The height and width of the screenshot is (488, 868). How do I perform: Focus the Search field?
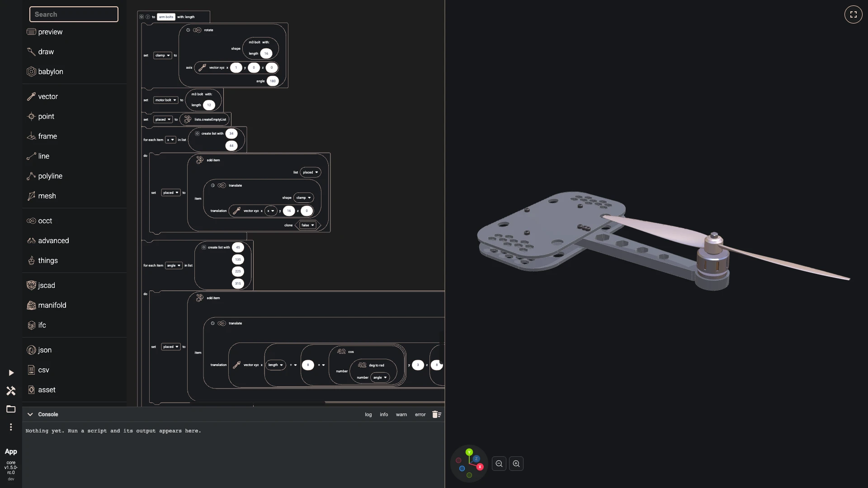click(74, 14)
